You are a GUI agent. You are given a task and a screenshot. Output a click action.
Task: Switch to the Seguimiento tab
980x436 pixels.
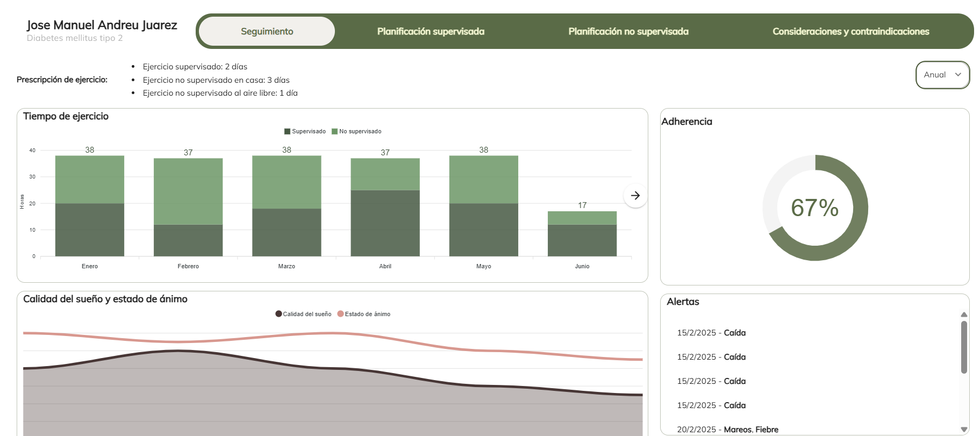coord(267,31)
